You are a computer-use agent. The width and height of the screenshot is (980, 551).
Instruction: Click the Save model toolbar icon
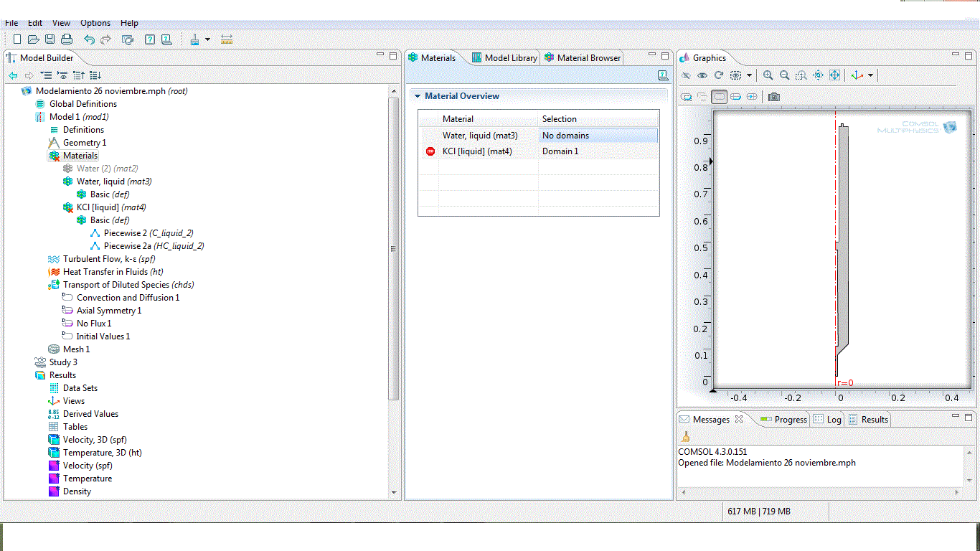coord(50,39)
